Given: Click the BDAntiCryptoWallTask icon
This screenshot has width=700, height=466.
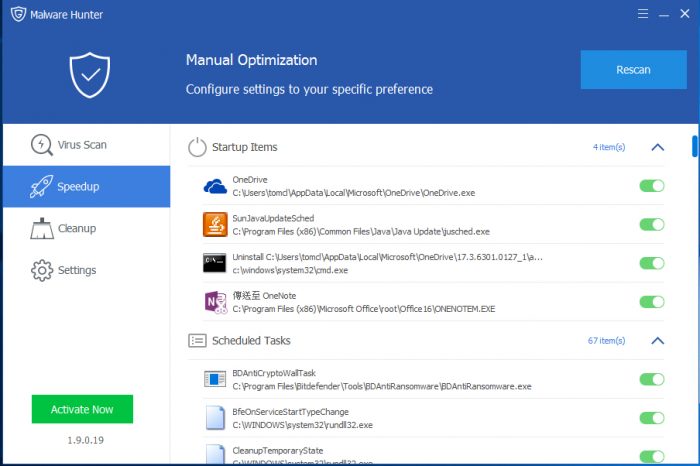Looking at the screenshot, I should 216,379.
